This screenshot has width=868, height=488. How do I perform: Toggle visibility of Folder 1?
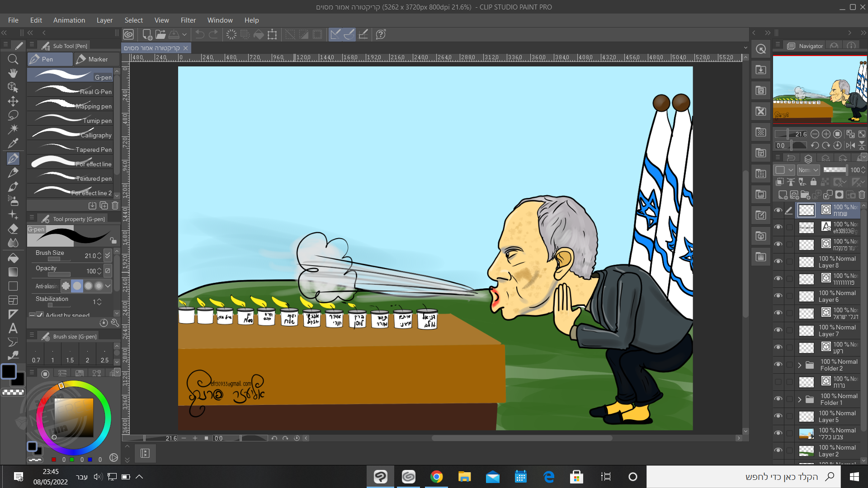coord(778,399)
